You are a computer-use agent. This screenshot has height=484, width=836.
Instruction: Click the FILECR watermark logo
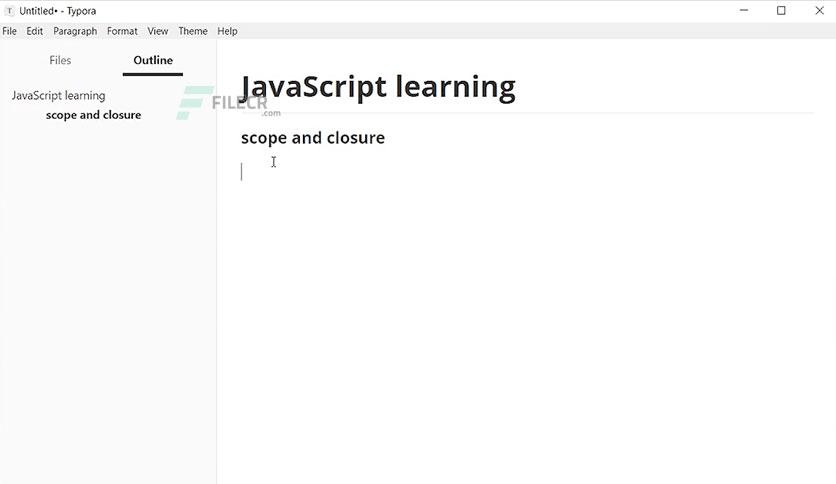(x=228, y=102)
